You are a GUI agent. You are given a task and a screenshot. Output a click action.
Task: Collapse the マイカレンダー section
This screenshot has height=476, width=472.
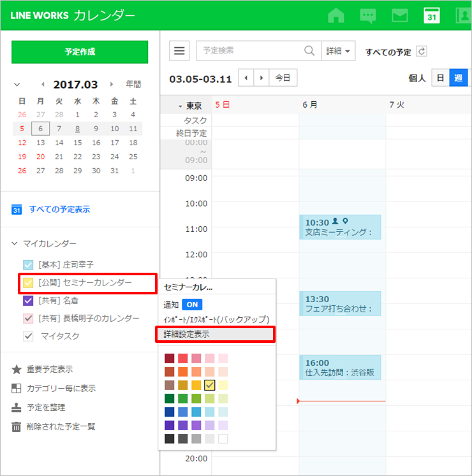(x=15, y=243)
